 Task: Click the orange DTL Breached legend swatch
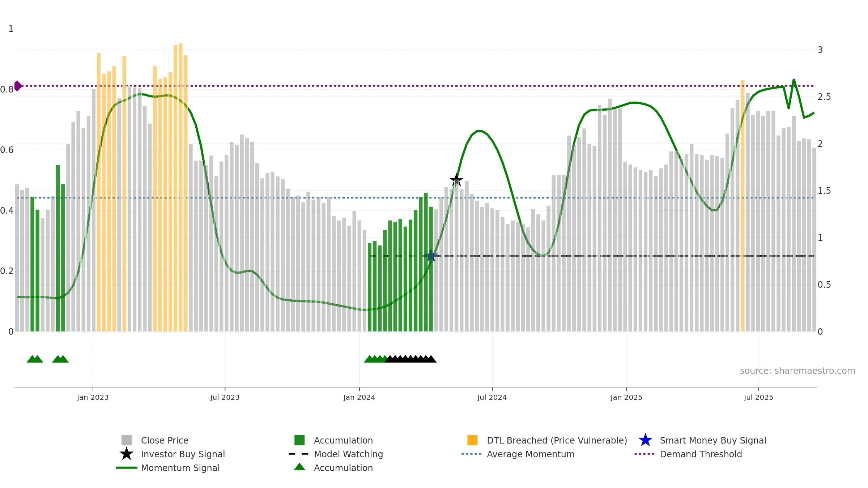click(472, 440)
